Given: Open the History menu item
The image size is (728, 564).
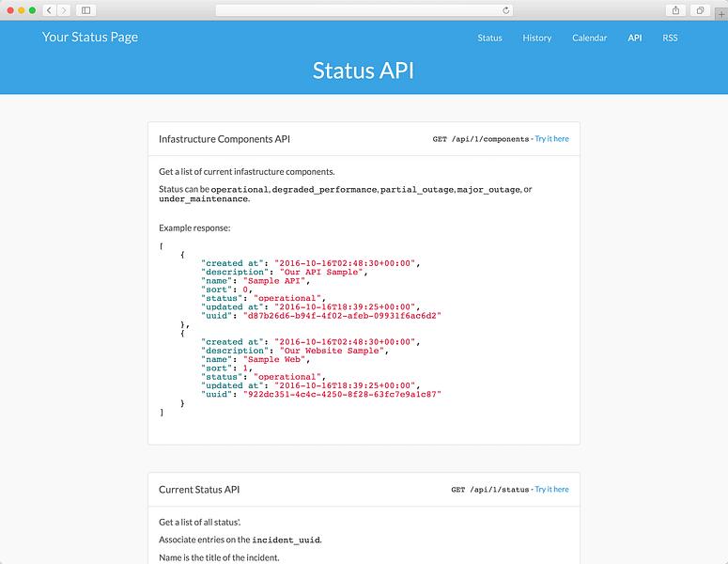Looking at the screenshot, I should 536,39.
